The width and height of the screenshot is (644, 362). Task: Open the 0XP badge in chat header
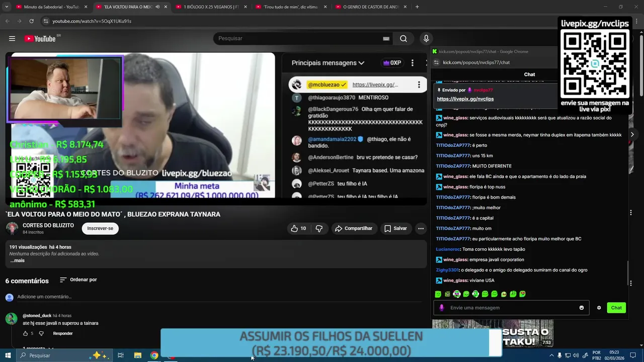coord(392,63)
